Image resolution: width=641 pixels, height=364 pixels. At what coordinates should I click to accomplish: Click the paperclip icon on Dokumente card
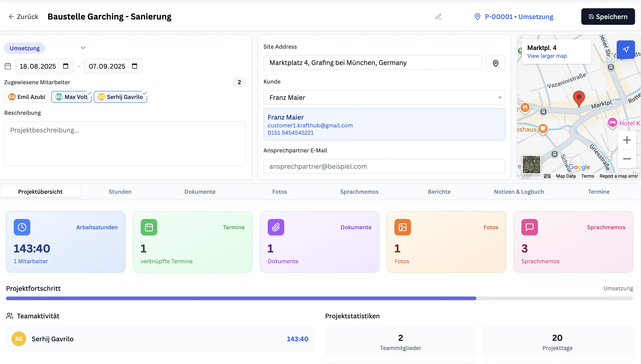pyautogui.click(x=276, y=227)
